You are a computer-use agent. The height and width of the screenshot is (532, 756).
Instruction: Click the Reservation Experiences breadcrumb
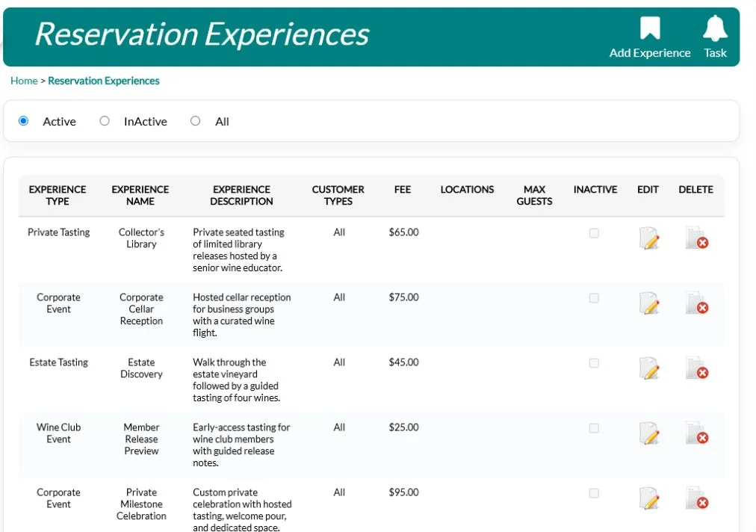tap(104, 81)
